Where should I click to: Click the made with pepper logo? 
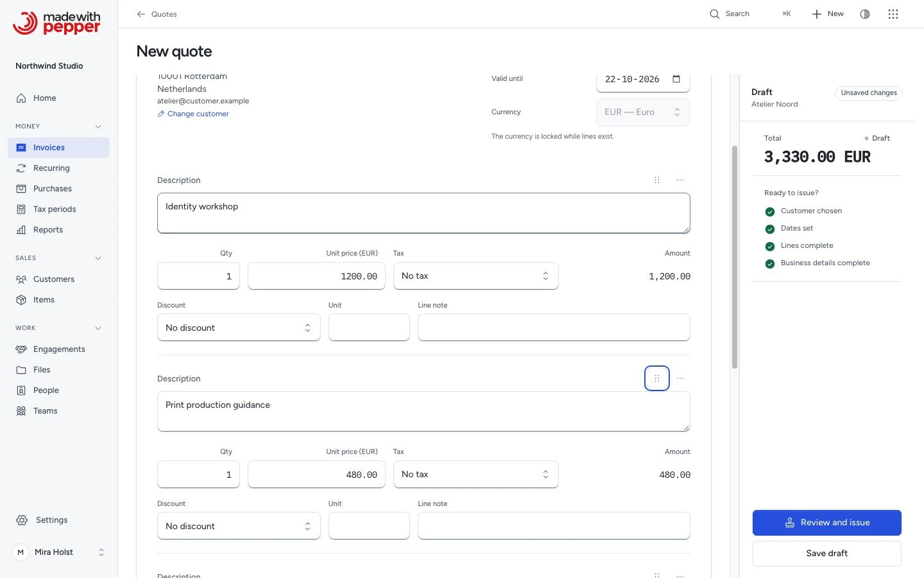point(56,22)
